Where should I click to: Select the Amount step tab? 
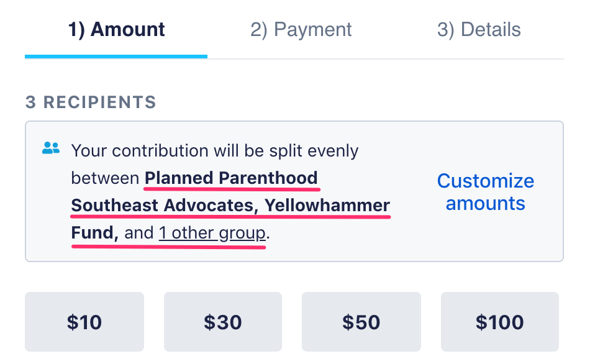tap(116, 30)
